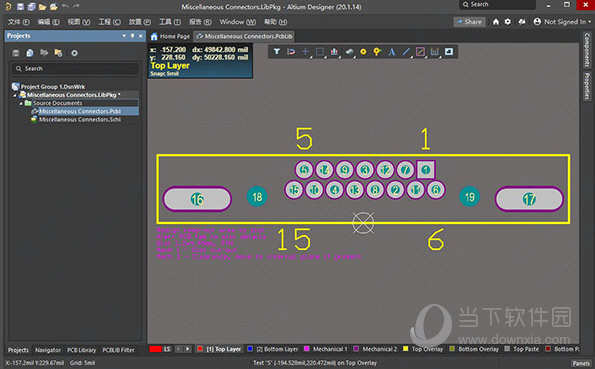The image size is (595, 369).
Task: Pin the Projects panel
Action: (132, 36)
